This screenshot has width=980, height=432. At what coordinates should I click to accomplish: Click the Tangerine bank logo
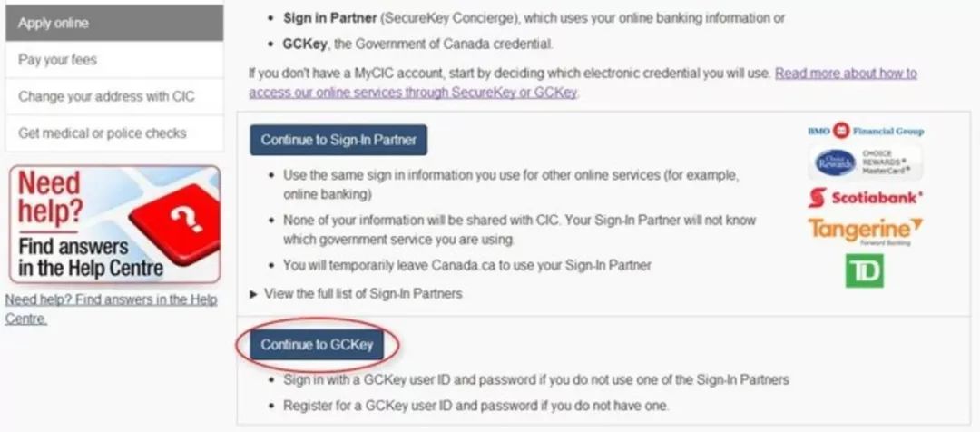click(x=865, y=231)
